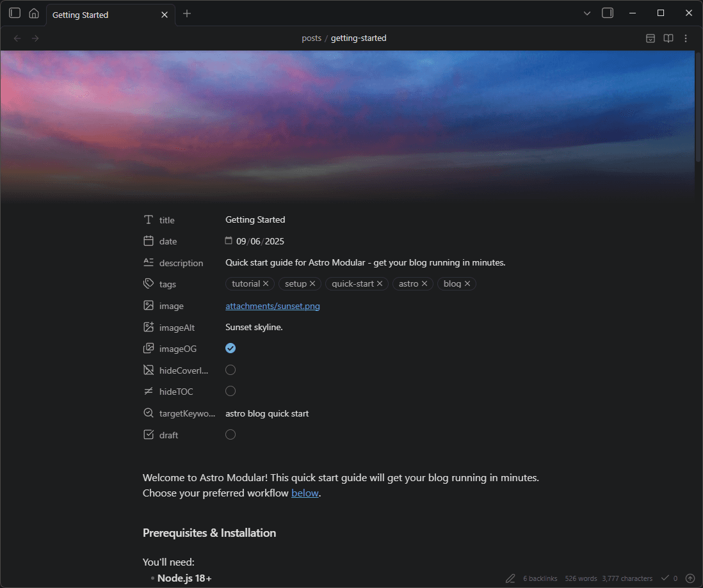
Task: Toggle the left sidebar open
Action: tap(14, 13)
